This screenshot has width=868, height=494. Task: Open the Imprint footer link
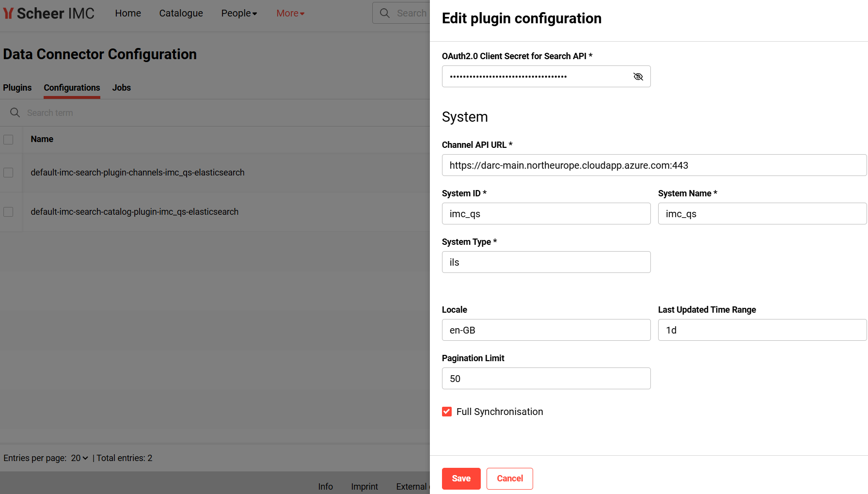click(x=364, y=486)
